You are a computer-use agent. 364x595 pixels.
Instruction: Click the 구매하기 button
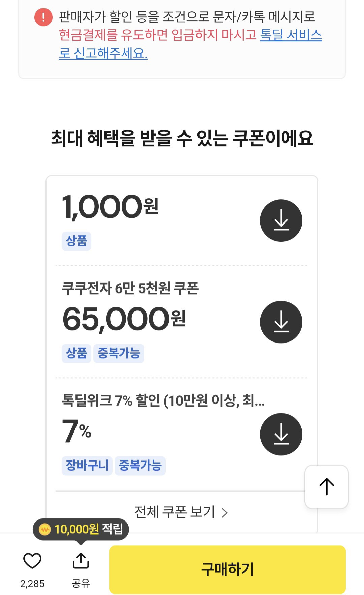tap(227, 569)
